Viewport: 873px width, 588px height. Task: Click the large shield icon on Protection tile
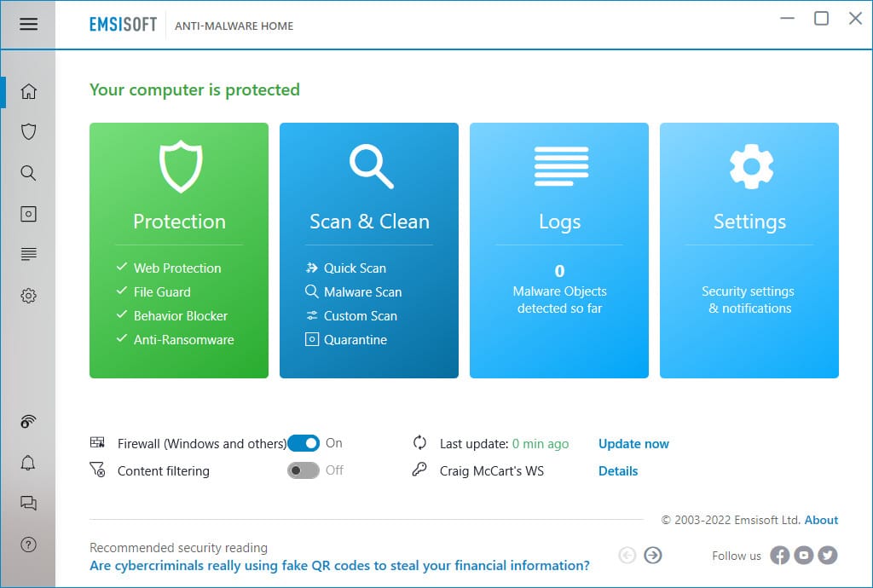point(181,166)
